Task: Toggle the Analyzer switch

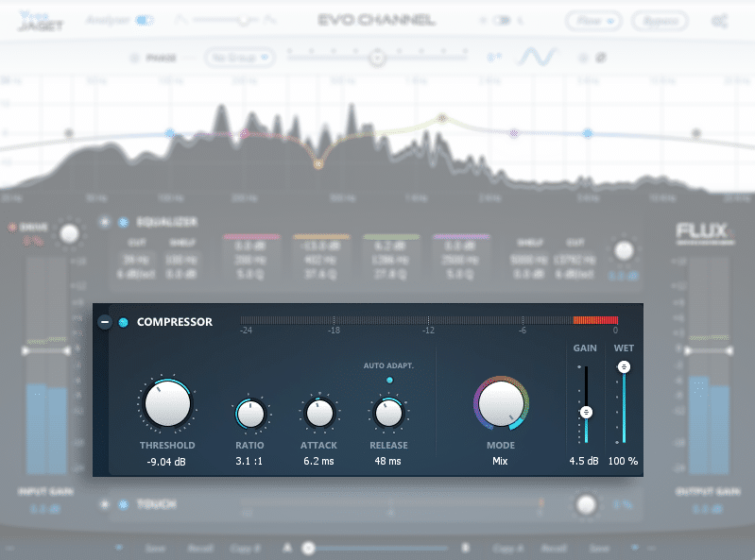Action: (x=144, y=20)
